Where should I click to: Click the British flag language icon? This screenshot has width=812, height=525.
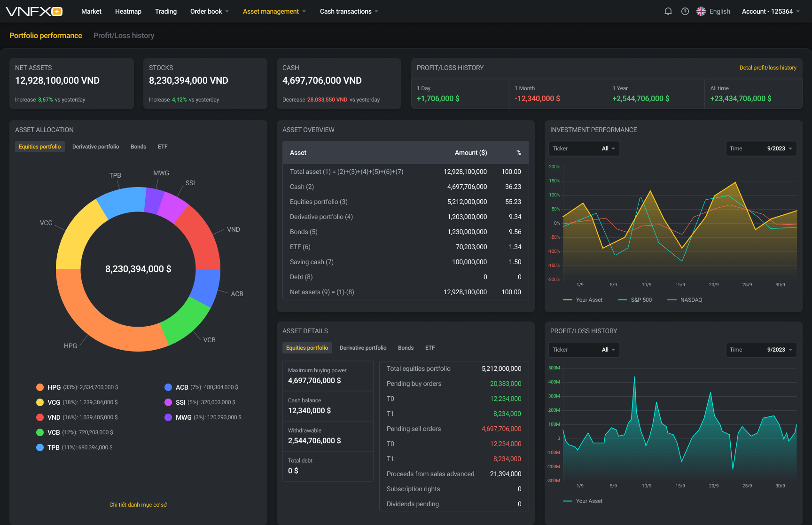point(701,11)
